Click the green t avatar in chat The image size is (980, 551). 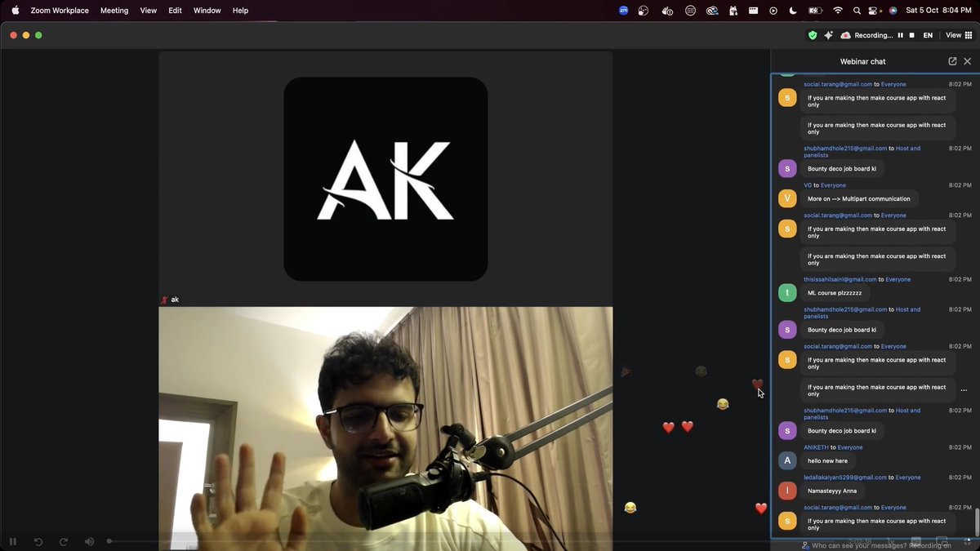pos(787,292)
